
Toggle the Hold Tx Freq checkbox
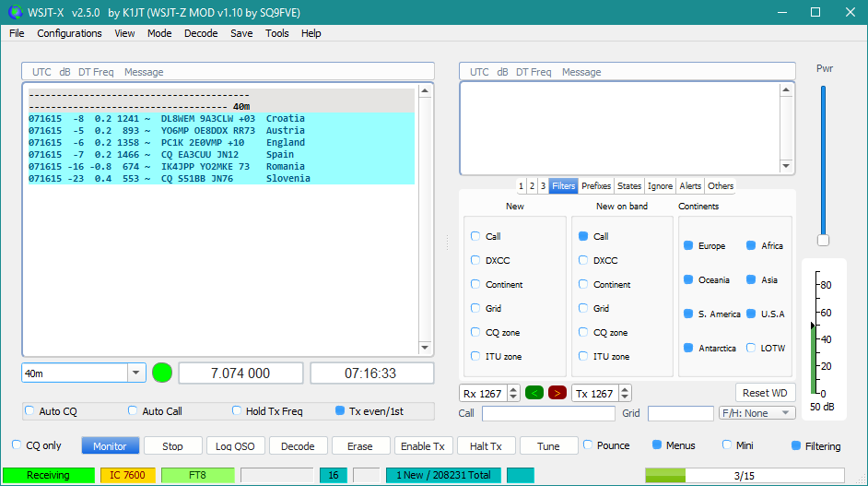(238, 411)
